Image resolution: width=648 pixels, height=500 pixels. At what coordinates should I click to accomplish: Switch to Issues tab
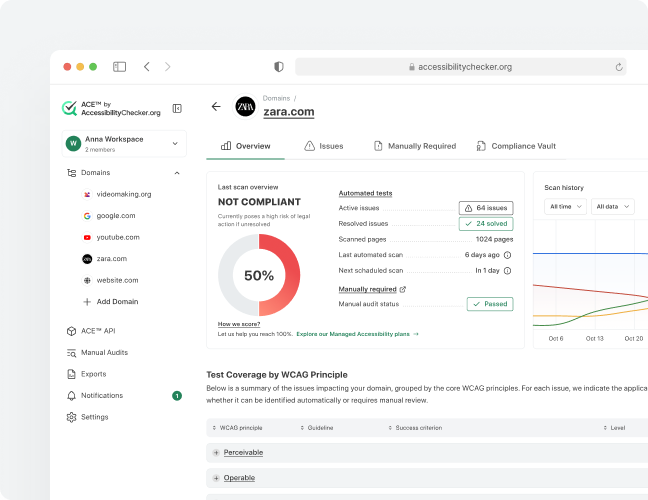click(x=324, y=146)
